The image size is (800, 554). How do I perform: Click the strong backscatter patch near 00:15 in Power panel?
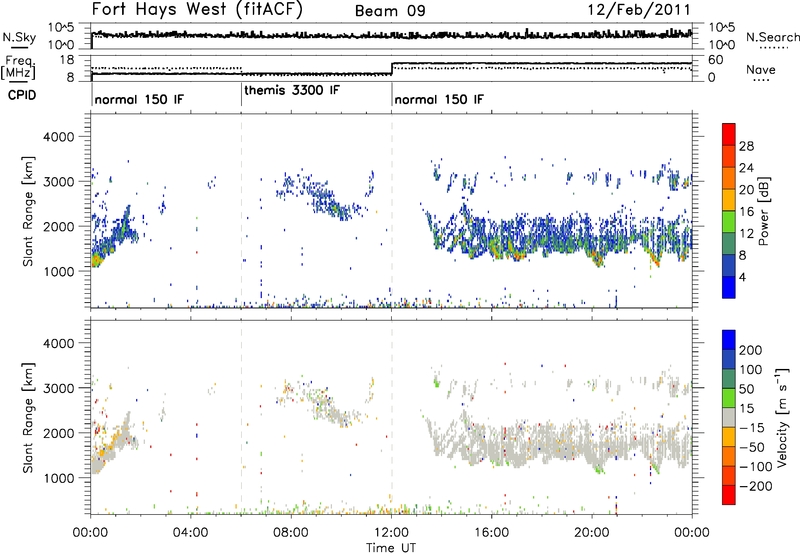(x=97, y=260)
